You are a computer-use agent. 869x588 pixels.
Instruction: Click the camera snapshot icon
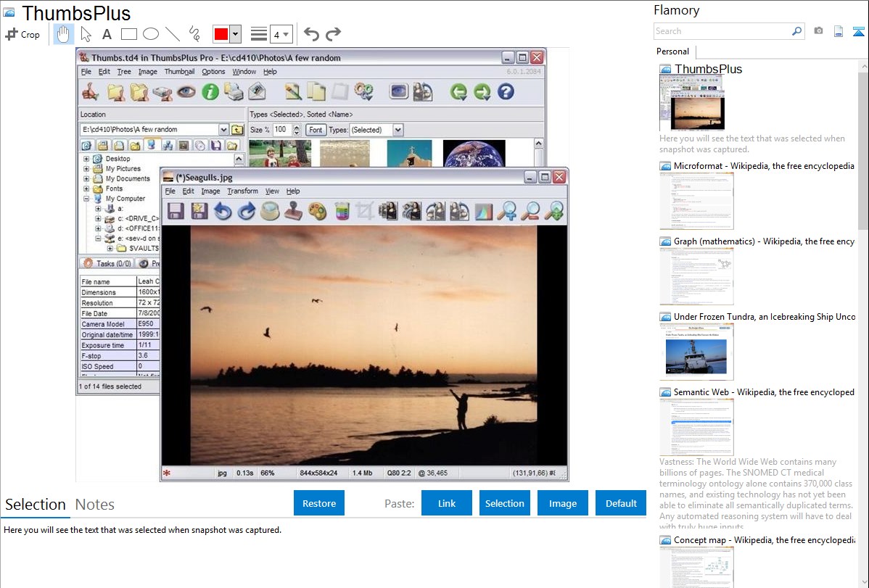click(x=818, y=31)
